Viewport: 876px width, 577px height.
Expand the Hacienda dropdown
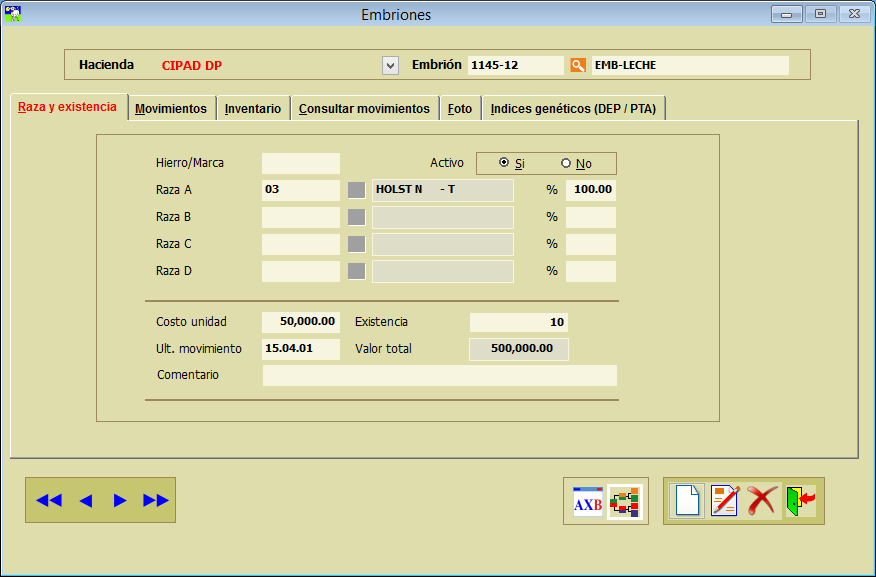click(x=390, y=65)
